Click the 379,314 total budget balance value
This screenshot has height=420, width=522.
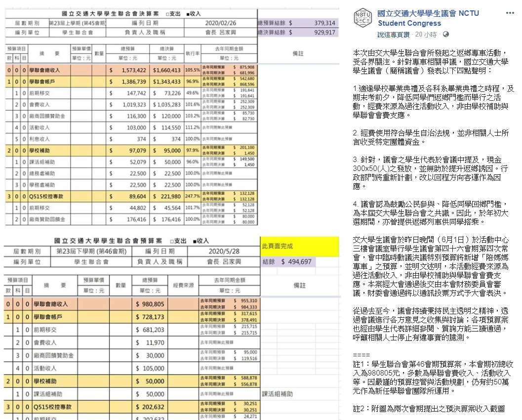tap(324, 23)
